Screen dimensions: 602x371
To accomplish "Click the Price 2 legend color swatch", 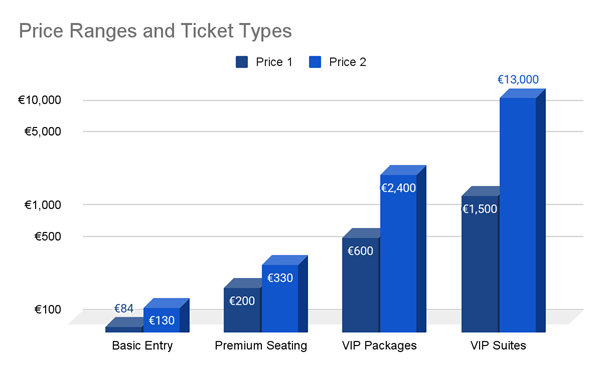I will [315, 62].
